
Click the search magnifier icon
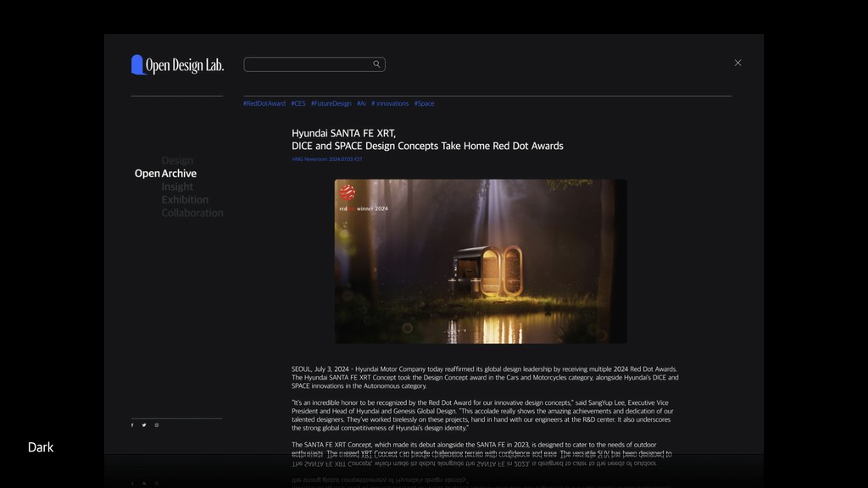click(x=376, y=64)
